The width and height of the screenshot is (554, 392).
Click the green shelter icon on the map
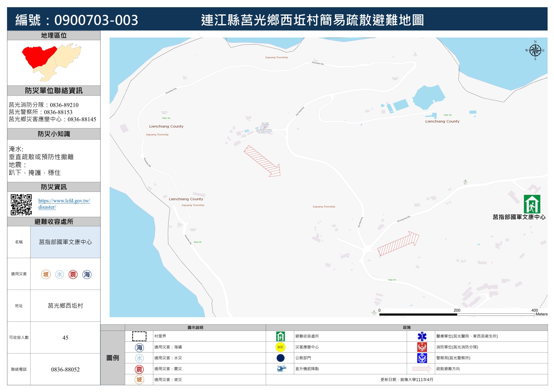click(532, 204)
